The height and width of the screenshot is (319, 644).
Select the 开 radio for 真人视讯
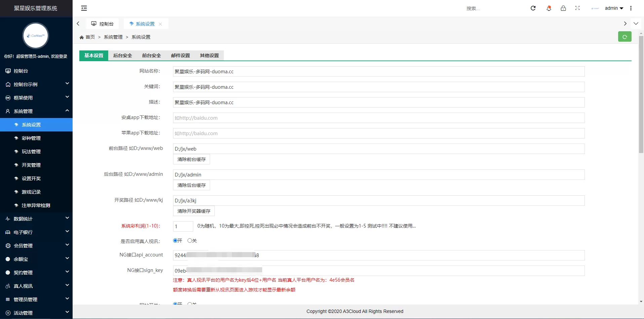tap(175, 241)
